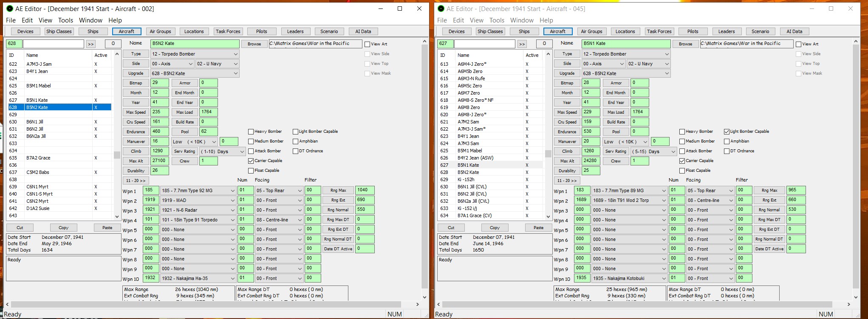Switch to Ship Classes tab in left window
This screenshot has width=868, height=319.
coord(59,31)
